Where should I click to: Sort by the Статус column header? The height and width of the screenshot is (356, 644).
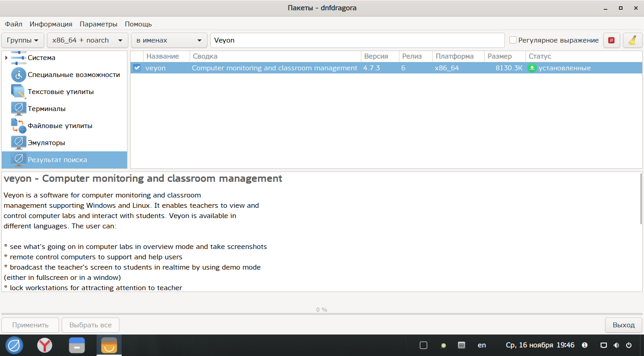coord(584,56)
